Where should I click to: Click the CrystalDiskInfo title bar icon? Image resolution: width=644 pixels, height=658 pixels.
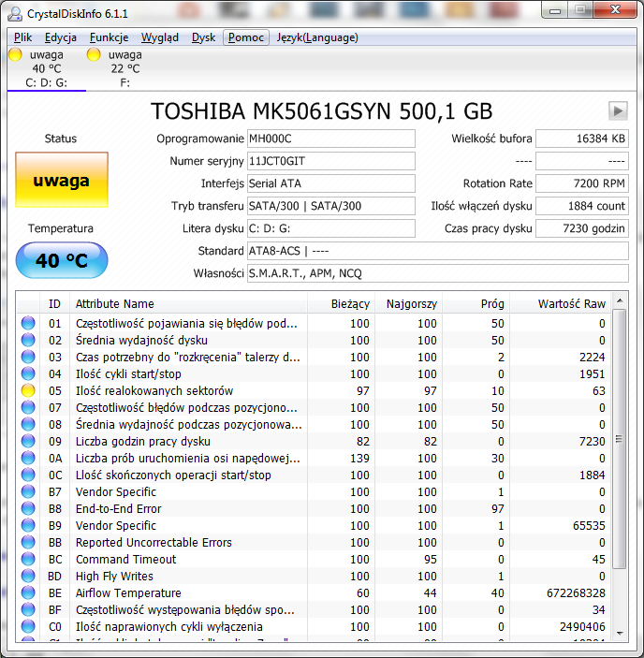[x=15, y=14]
